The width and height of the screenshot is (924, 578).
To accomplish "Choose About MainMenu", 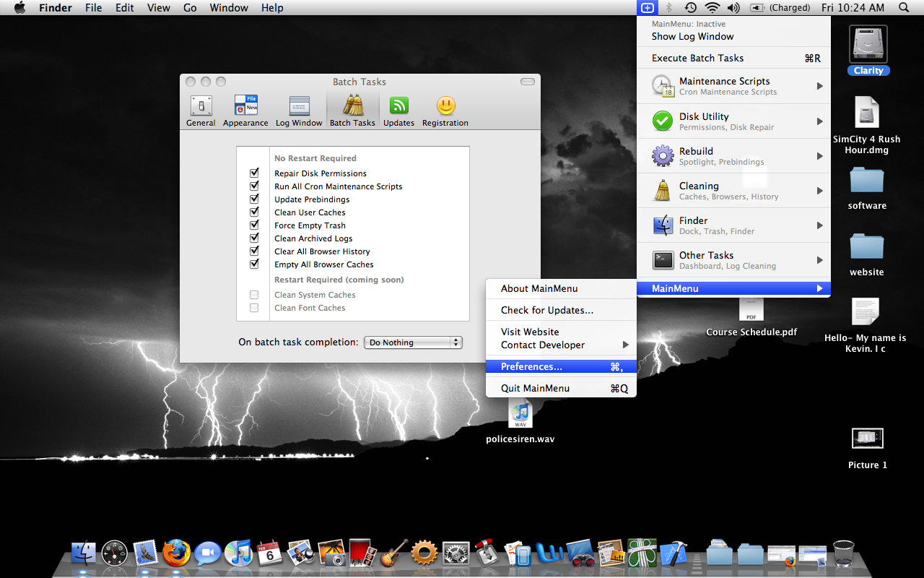I will (561, 288).
